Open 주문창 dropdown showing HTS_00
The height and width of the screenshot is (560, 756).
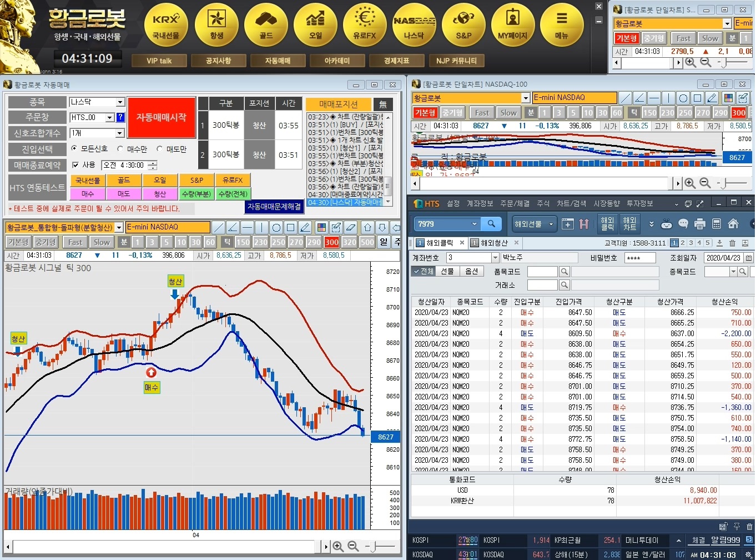tap(110, 117)
